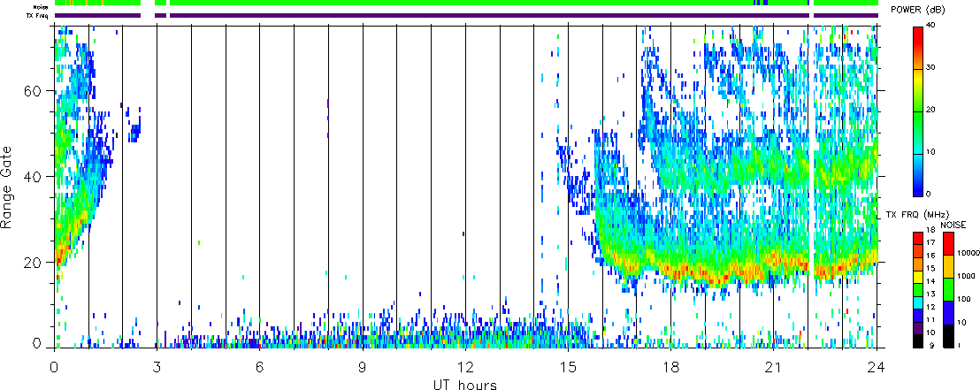Click x-axis tick label "12"
The image size is (980, 390).
[x=465, y=367]
